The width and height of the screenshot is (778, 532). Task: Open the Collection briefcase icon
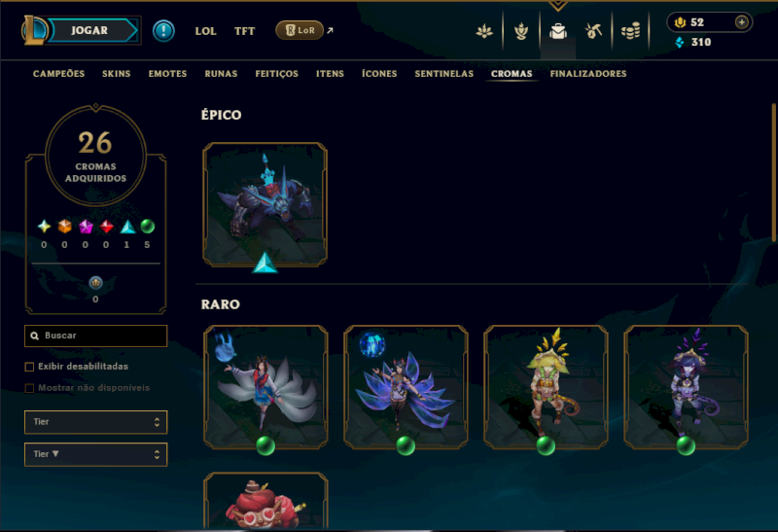(558, 31)
